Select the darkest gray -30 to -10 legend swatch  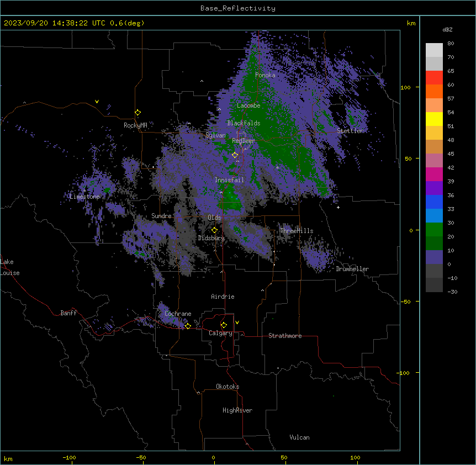434,285
